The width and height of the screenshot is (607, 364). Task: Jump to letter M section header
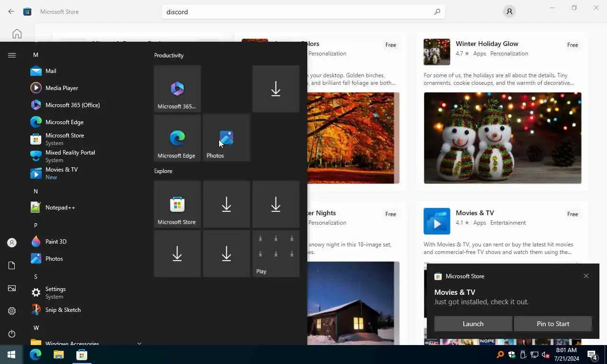(36, 55)
